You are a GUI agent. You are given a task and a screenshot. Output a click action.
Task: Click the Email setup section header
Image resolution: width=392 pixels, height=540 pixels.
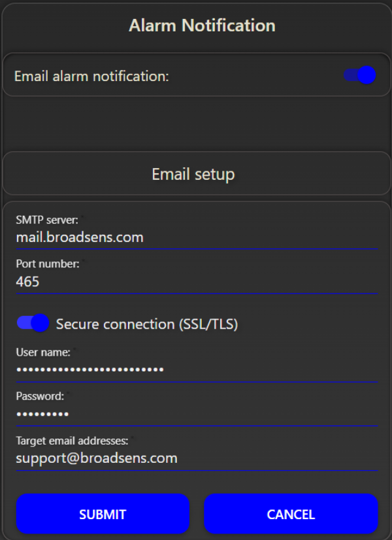(x=193, y=175)
